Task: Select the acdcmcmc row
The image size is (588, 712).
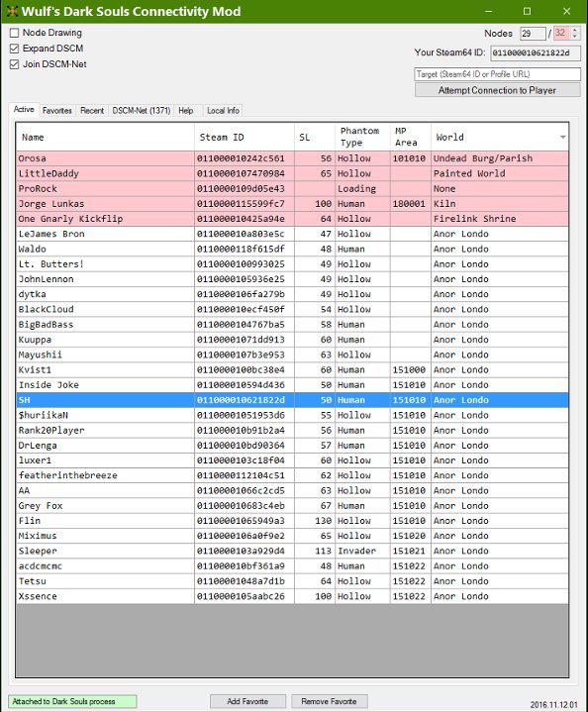Action: [292, 565]
